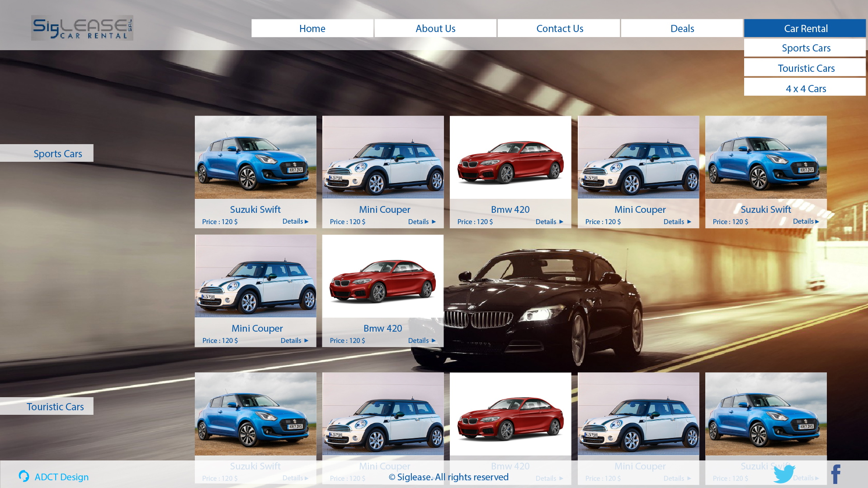Screen dimensions: 868x488
Task: Go to the Home menu item
Action: point(312,28)
